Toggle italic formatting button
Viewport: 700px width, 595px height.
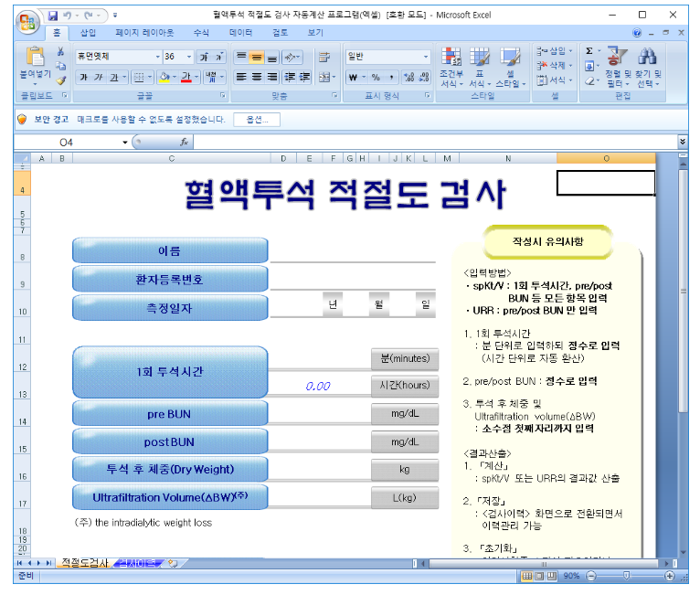pyautogui.click(x=99, y=77)
